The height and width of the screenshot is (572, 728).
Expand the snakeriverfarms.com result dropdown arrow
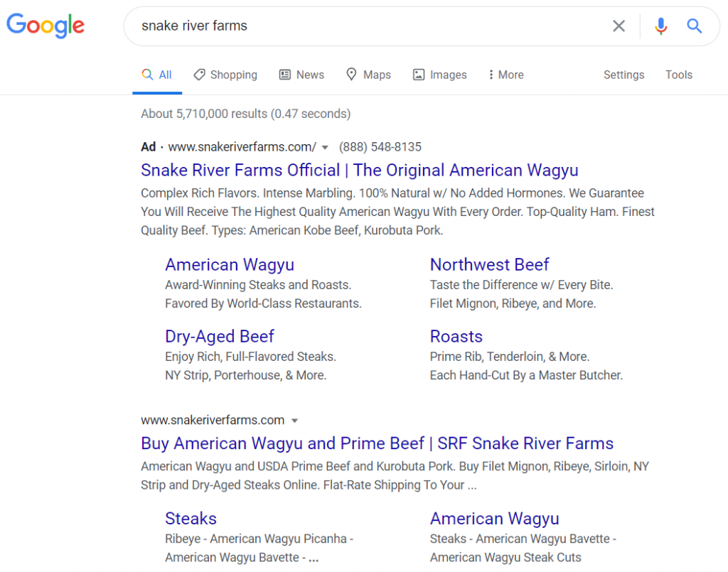coord(294,421)
